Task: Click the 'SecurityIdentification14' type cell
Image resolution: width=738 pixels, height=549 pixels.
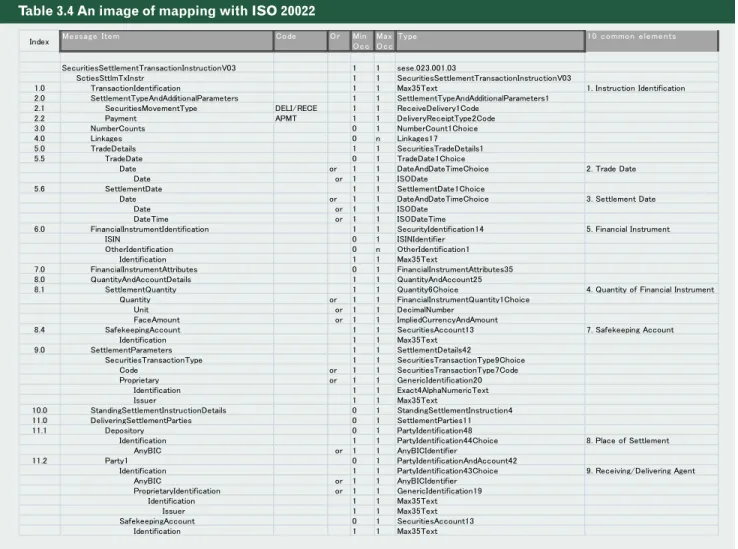Action: pos(440,229)
